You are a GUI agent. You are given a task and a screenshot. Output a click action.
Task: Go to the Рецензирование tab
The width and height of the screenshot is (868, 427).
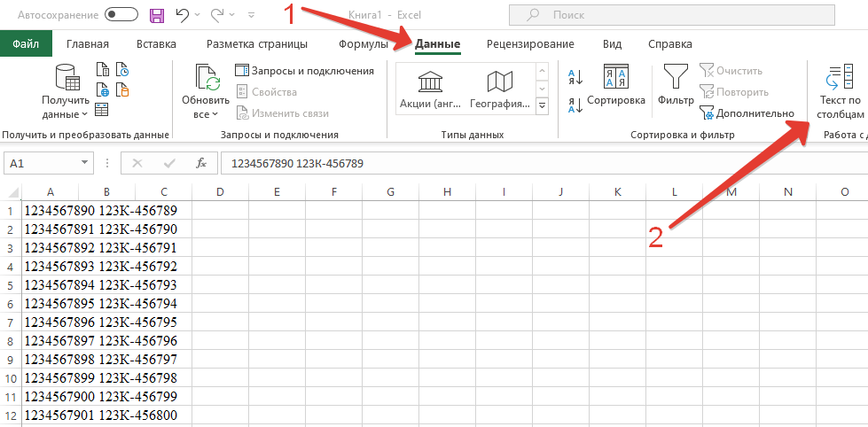[x=530, y=44]
